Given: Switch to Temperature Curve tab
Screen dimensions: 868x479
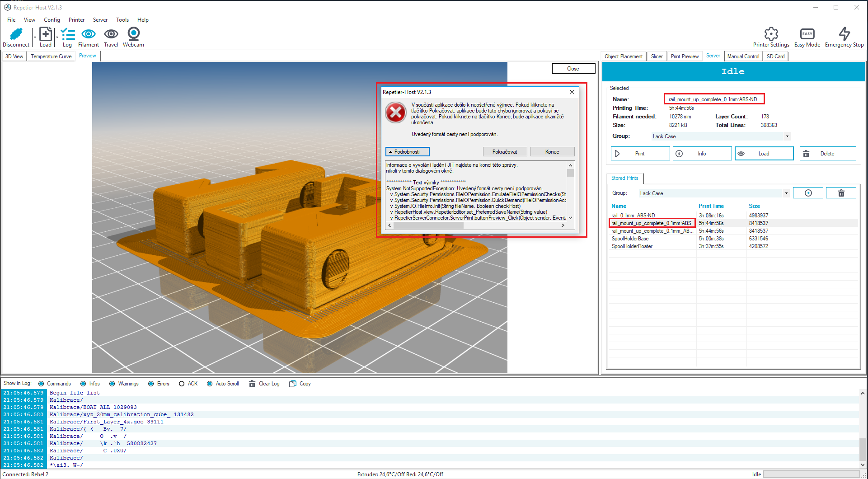Looking at the screenshot, I should point(51,56).
